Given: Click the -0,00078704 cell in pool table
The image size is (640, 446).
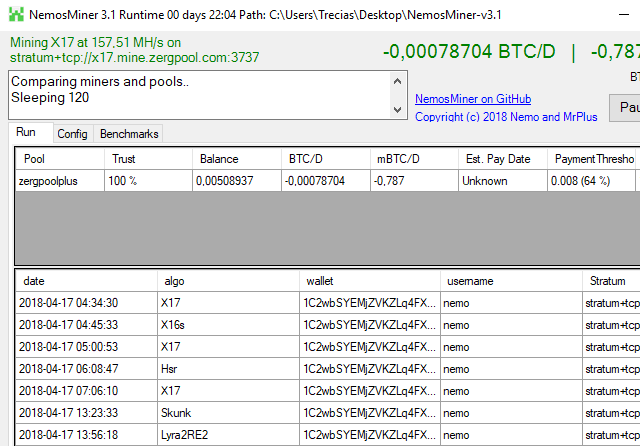Looking at the screenshot, I should click(326, 181).
